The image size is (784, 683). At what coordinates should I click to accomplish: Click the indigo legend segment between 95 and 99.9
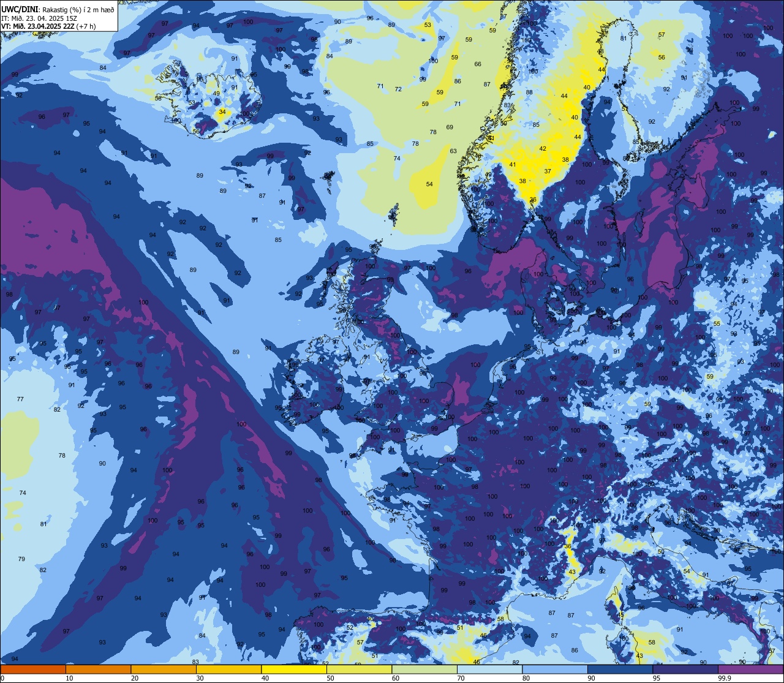[x=685, y=669]
